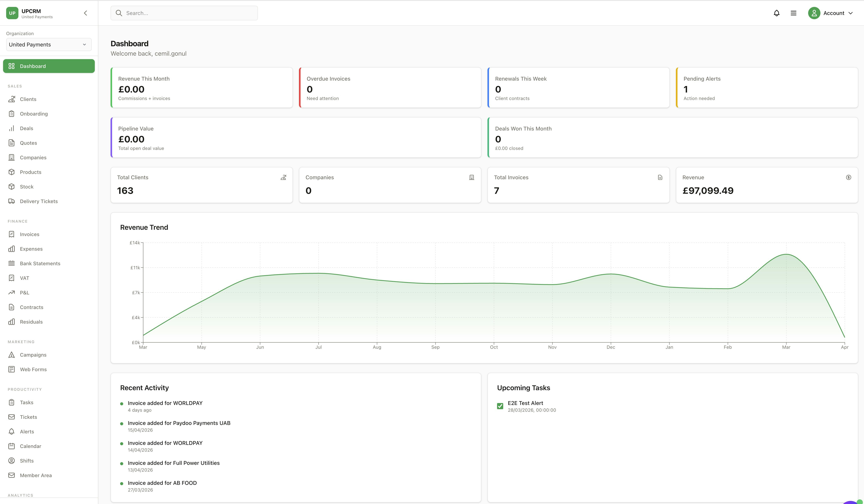The height and width of the screenshot is (504, 864).
Task: Open the Clients section in the sidebar
Action: tap(28, 99)
